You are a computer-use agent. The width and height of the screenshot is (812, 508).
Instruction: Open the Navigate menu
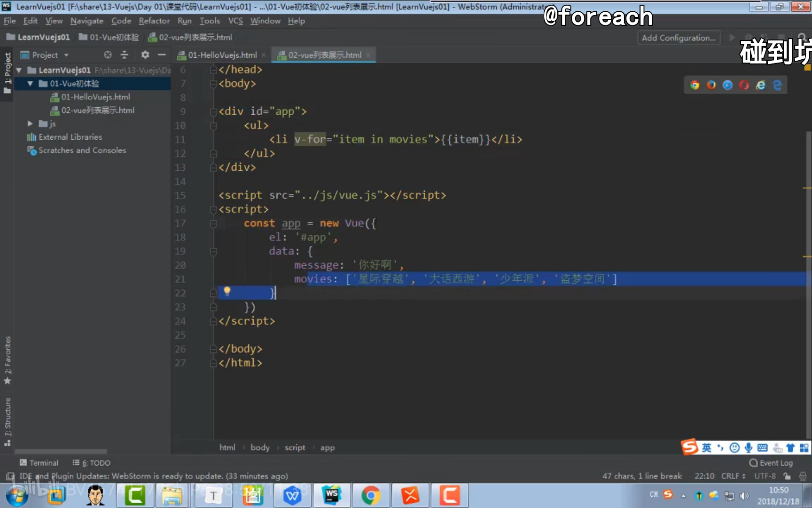click(87, 21)
